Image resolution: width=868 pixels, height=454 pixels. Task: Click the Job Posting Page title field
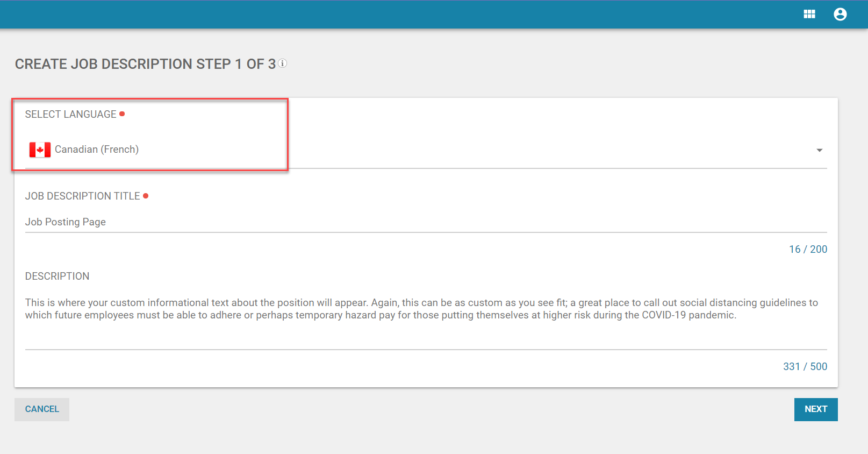click(x=425, y=222)
